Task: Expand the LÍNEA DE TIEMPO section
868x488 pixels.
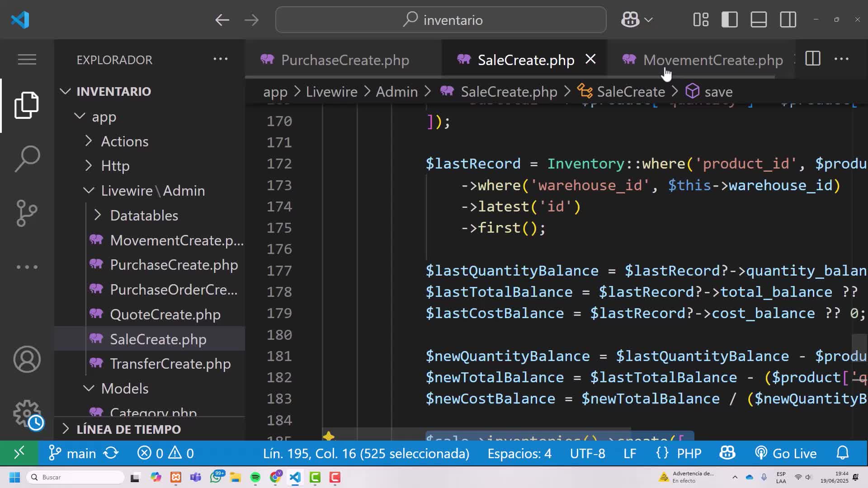Action: (x=128, y=429)
